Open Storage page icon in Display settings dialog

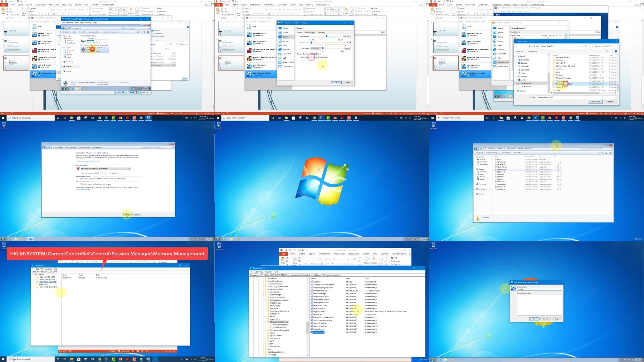point(280,41)
